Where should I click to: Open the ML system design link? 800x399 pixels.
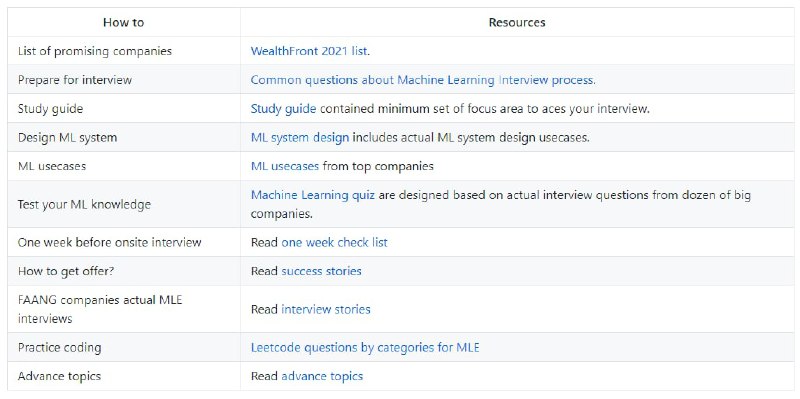point(300,138)
